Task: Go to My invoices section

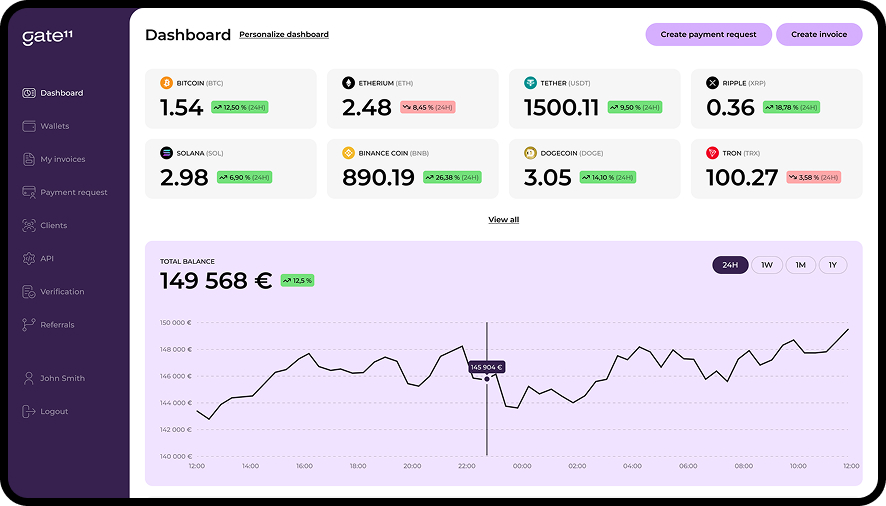Action: point(62,159)
